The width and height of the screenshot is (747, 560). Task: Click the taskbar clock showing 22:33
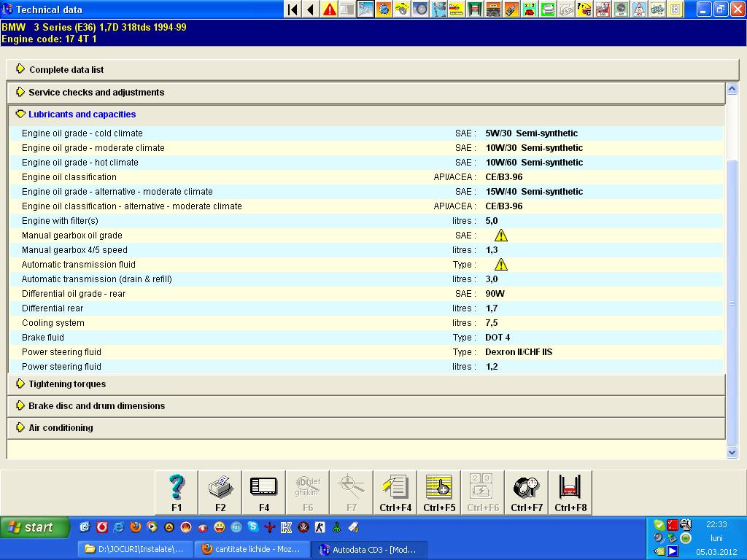716,524
